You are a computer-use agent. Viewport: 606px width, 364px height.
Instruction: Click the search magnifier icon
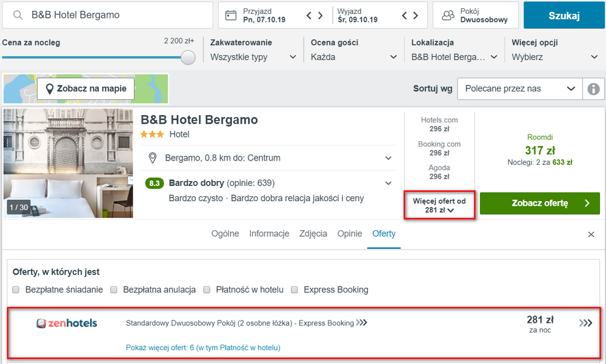pos(18,15)
